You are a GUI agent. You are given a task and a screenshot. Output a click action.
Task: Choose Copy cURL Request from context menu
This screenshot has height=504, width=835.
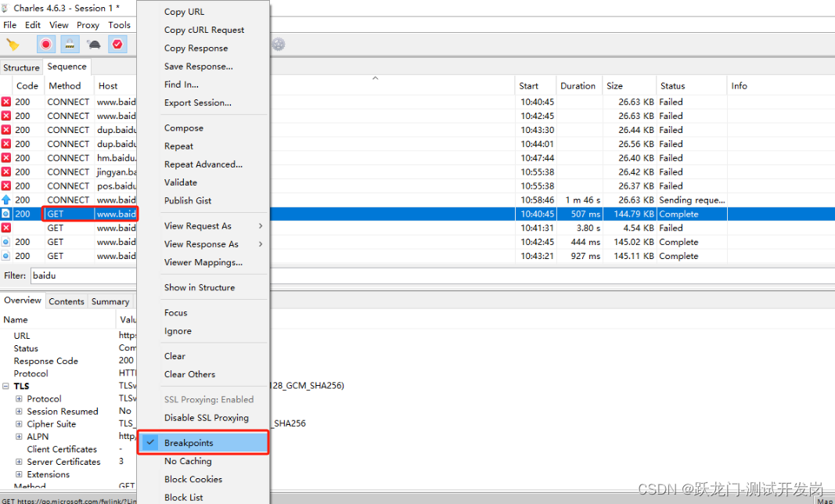tap(203, 30)
